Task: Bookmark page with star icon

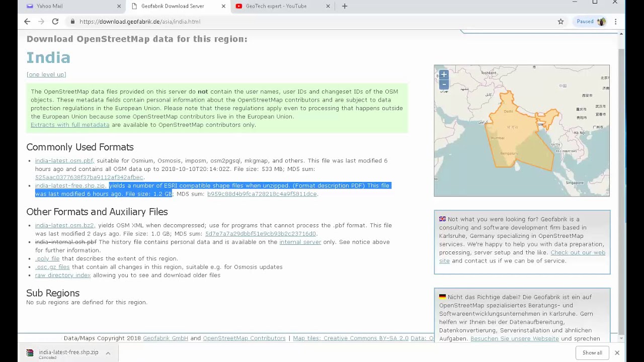Action: pos(560,22)
